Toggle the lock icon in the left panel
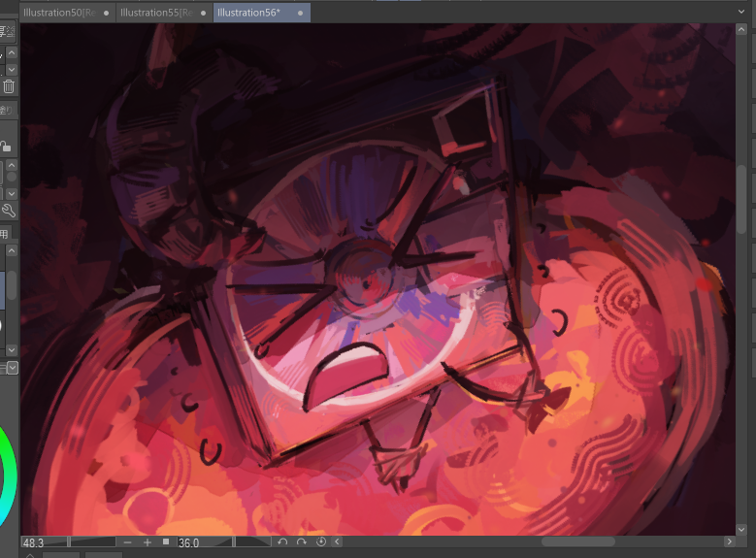 tap(5, 147)
